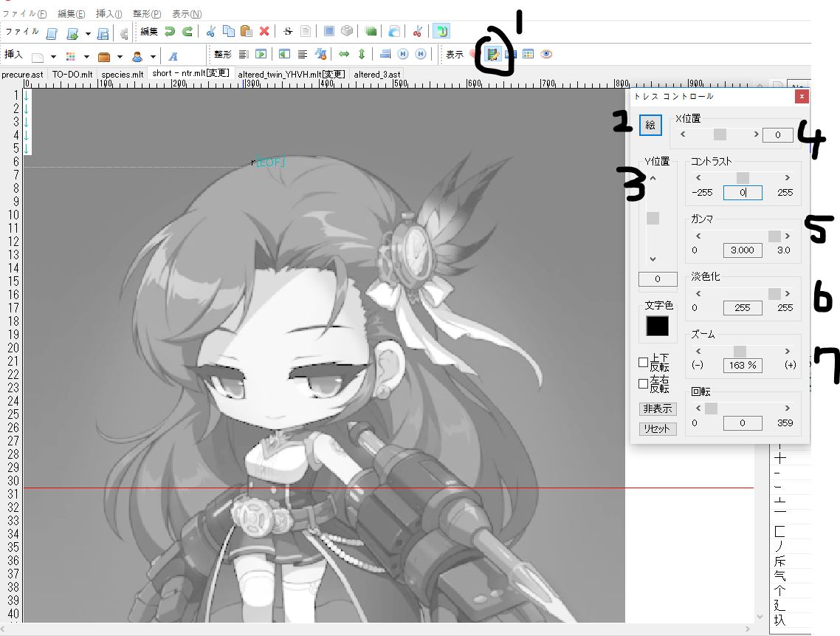Click the blue italic A text icon

pyautogui.click(x=173, y=56)
